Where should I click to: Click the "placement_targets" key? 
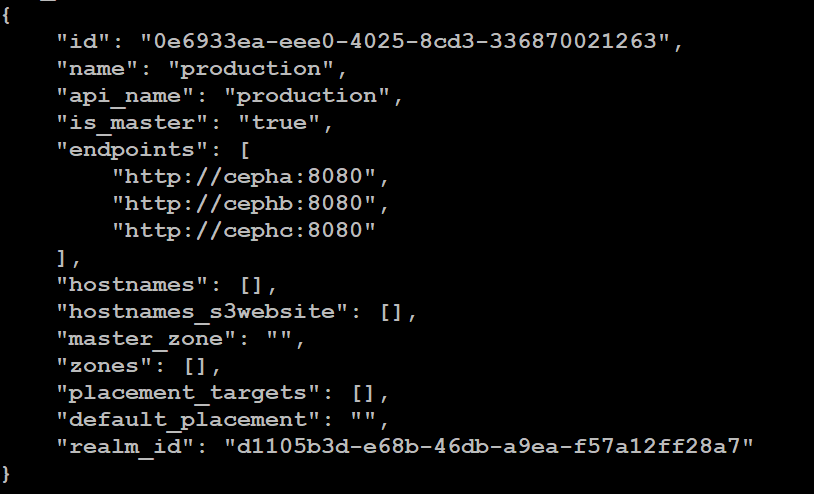coord(188,393)
